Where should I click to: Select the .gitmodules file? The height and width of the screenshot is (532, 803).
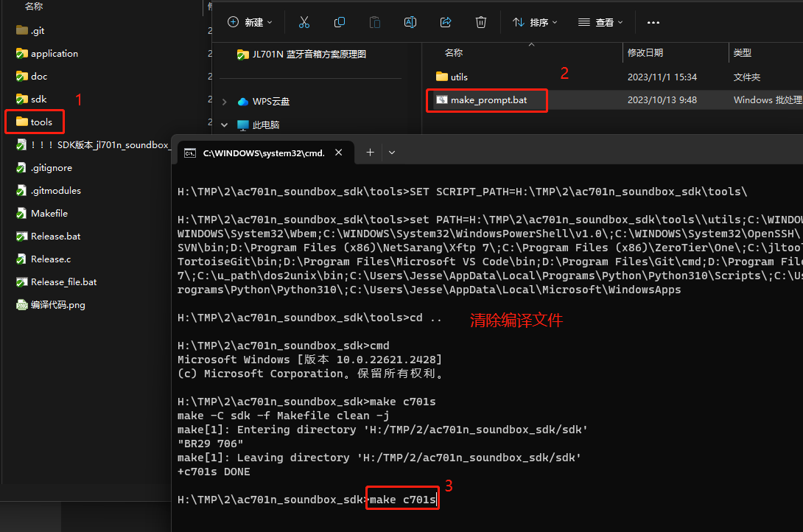(49, 191)
